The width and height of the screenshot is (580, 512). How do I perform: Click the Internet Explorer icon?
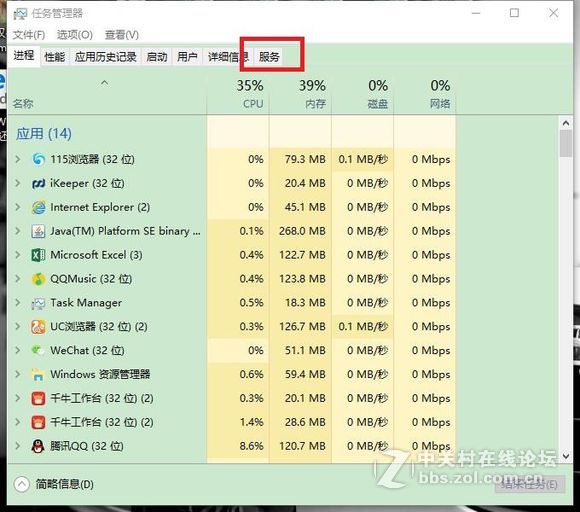38,207
